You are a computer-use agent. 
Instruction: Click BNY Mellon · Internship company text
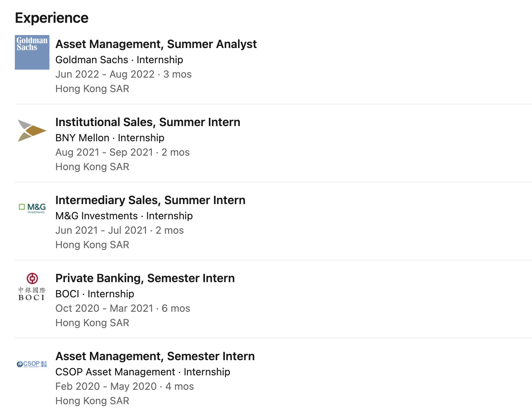coord(110,138)
